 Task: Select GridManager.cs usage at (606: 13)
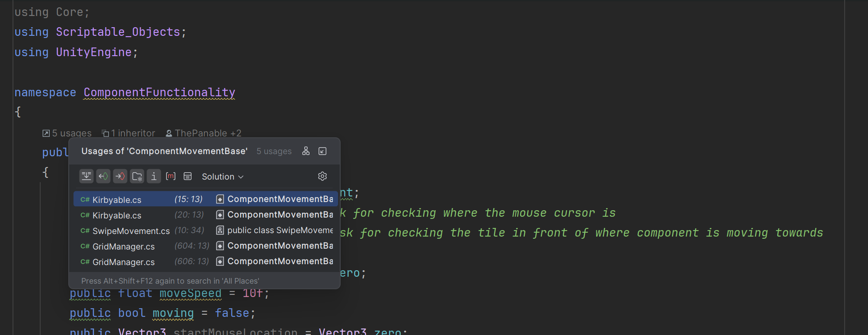point(205,262)
